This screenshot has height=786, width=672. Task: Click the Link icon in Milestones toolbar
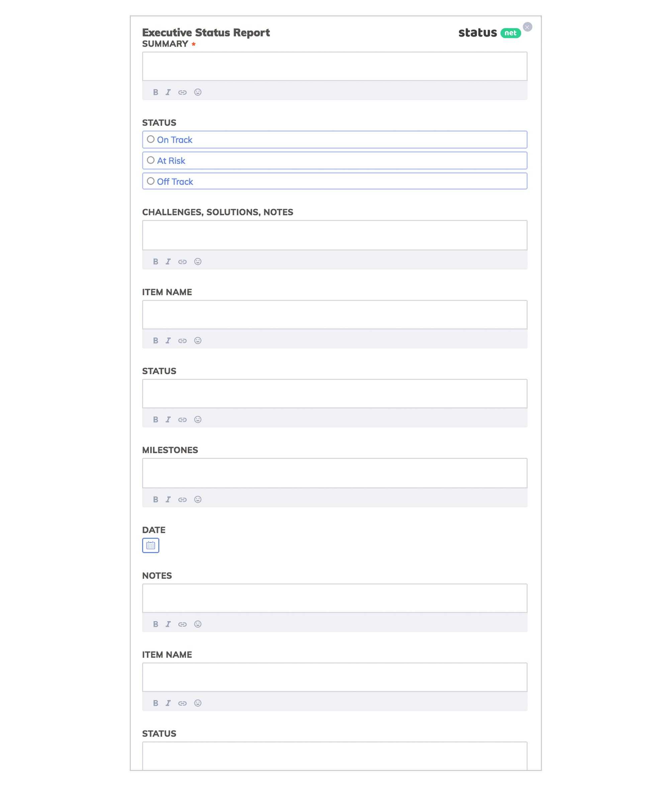pyautogui.click(x=182, y=499)
